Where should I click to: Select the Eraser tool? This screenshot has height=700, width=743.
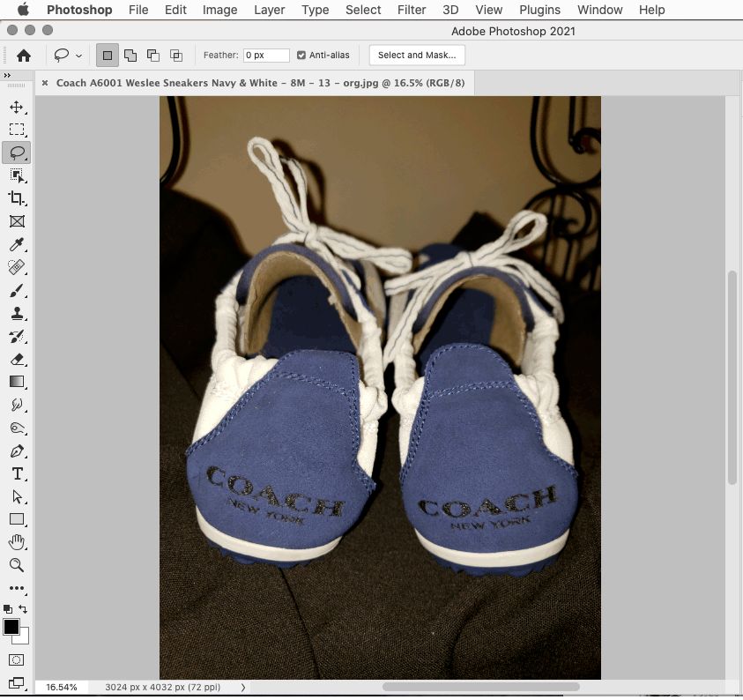click(17, 359)
